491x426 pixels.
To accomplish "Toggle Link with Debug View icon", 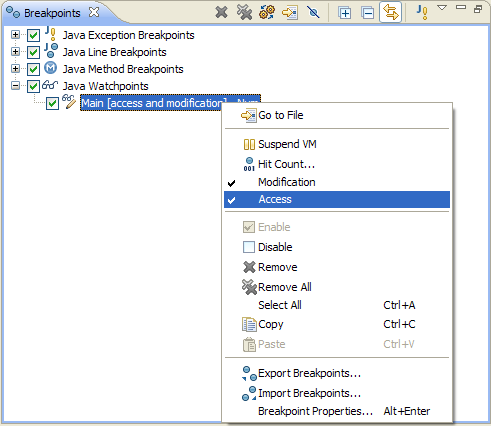I will coord(390,12).
